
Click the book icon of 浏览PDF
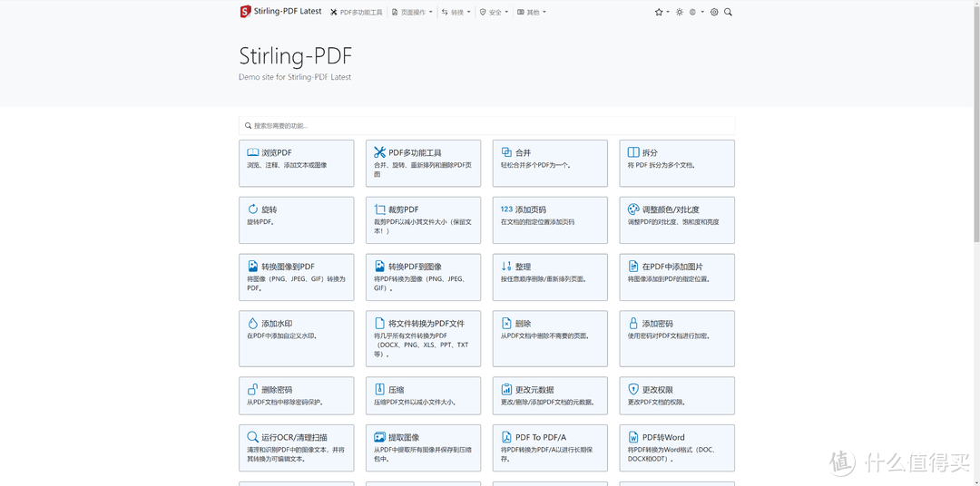[252, 152]
